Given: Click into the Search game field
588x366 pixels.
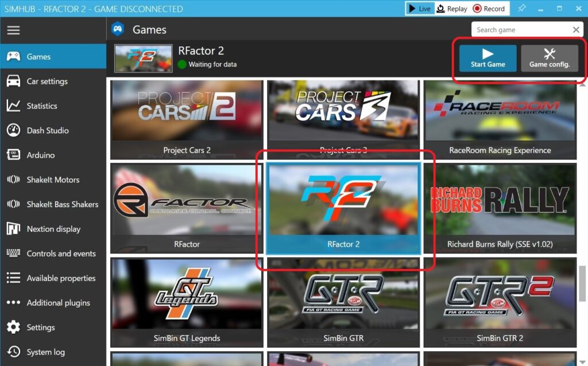Looking at the screenshot, I should [520, 30].
